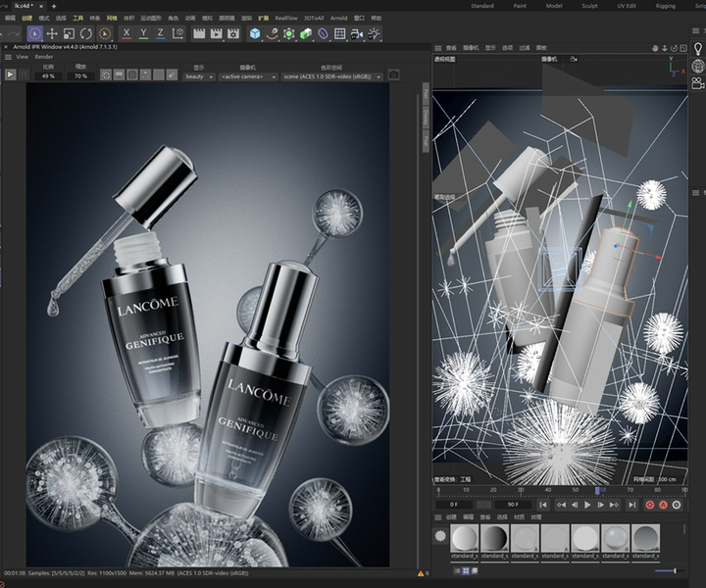The height and width of the screenshot is (588, 706).
Task: Switch material manager to list view
Action: point(457,571)
